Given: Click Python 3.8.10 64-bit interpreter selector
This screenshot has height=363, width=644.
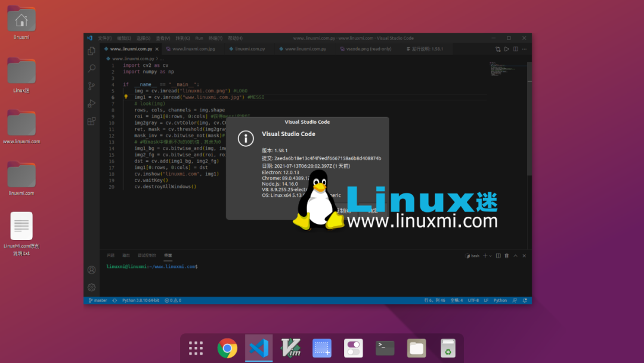Looking at the screenshot, I should [141, 300].
